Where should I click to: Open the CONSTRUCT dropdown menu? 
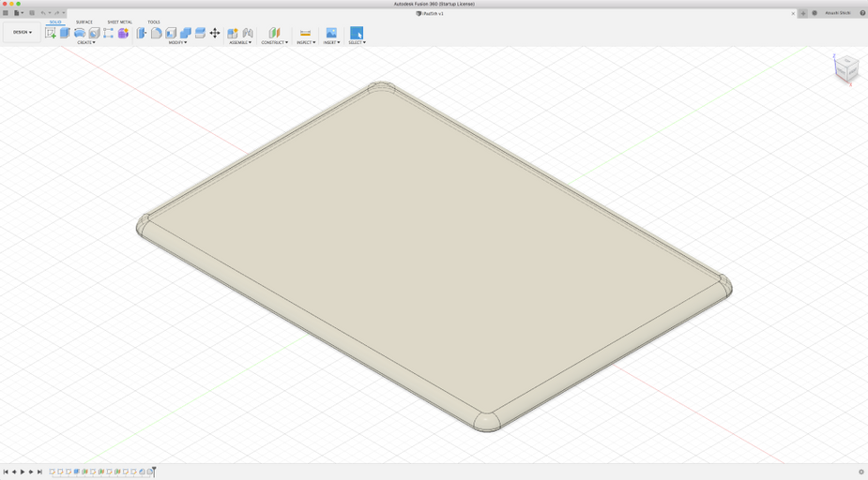point(275,43)
